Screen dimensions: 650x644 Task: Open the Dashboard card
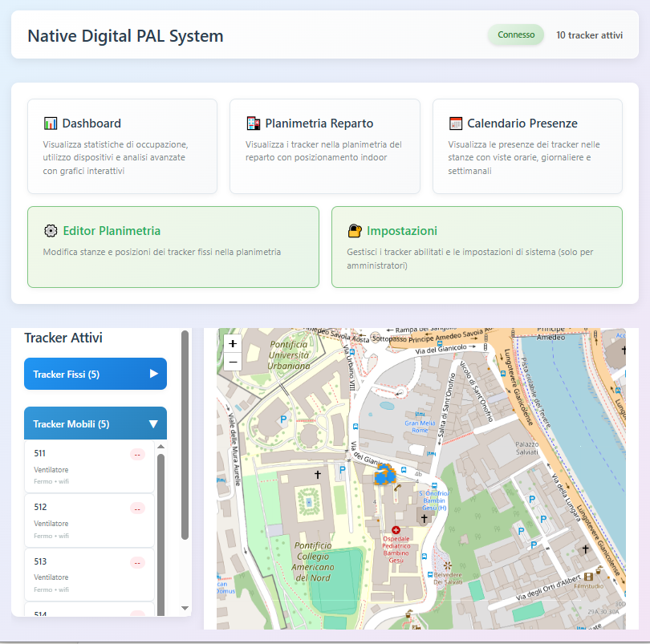click(122, 146)
